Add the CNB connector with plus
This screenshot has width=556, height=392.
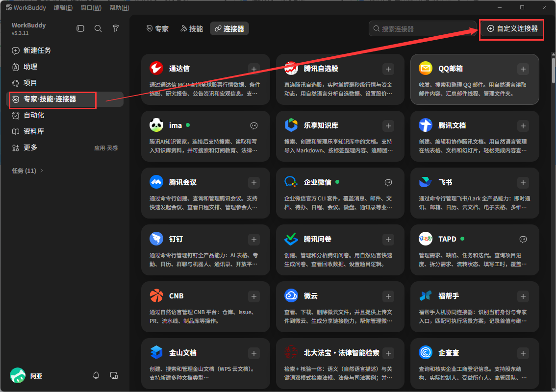(x=254, y=296)
